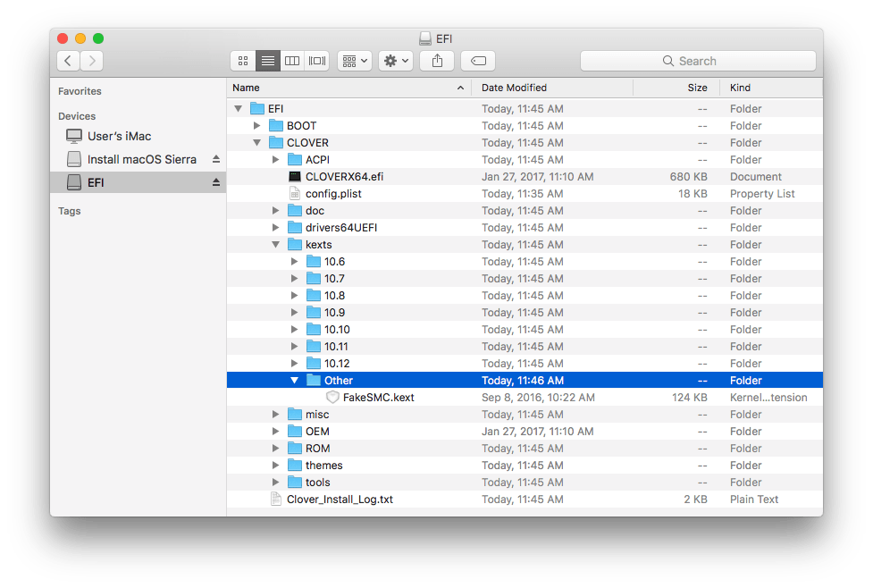This screenshot has width=873, height=588.
Task: Click the kexts folder icon
Action: point(295,245)
